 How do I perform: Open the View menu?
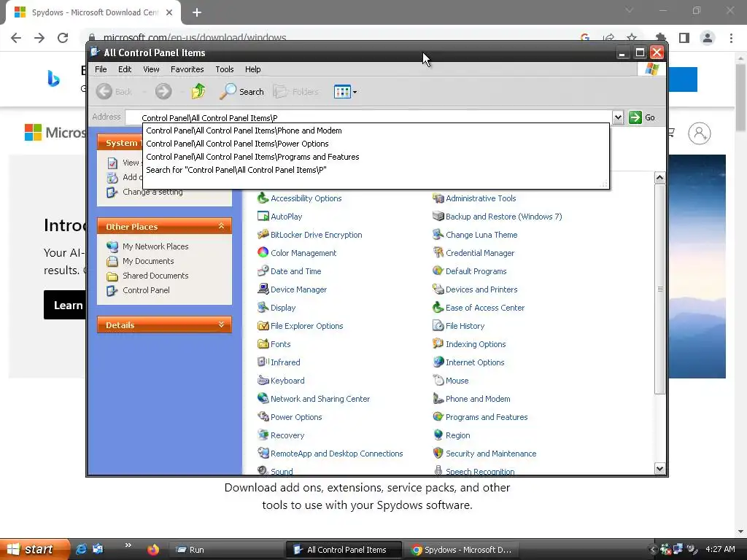[x=151, y=69]
